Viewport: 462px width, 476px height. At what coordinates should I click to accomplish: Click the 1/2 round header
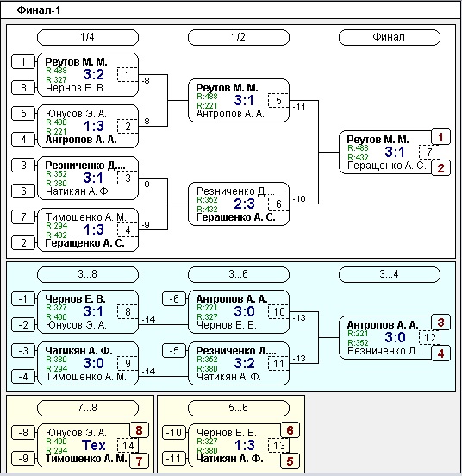(x=239, y=37)
